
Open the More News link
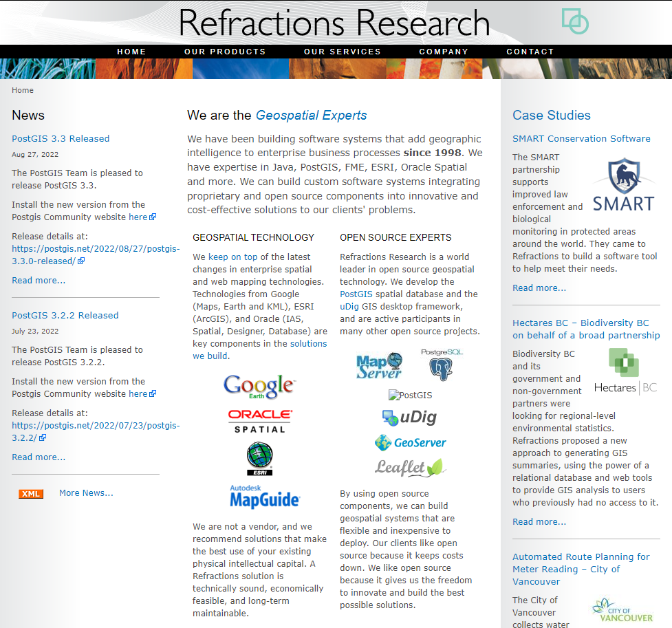86,493
